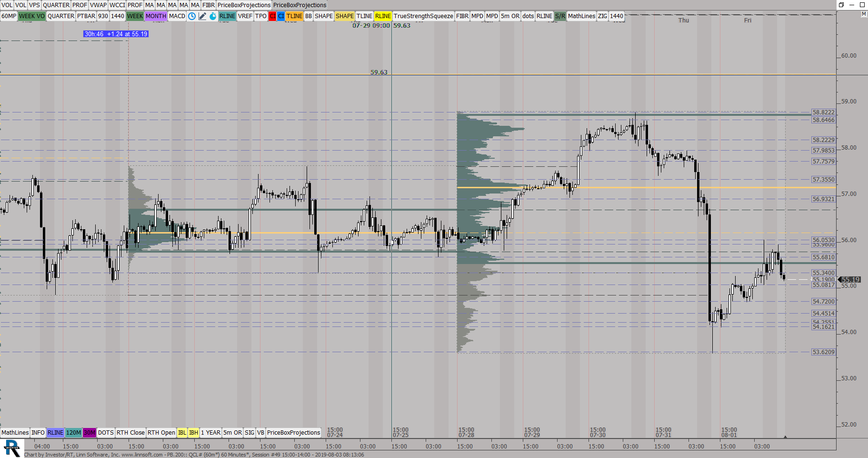Viewport: 868px width, 458px height.
Task: Toggle the green WEEK VO button
Action: 32,16
